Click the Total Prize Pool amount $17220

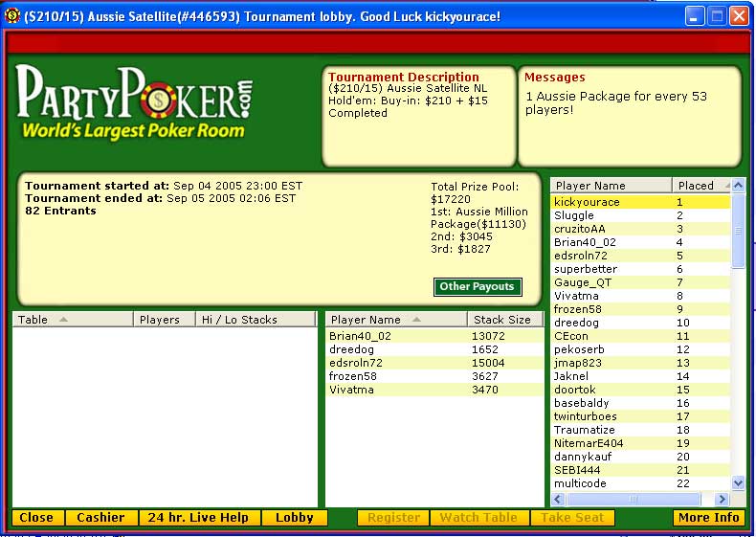click(451, 199)
